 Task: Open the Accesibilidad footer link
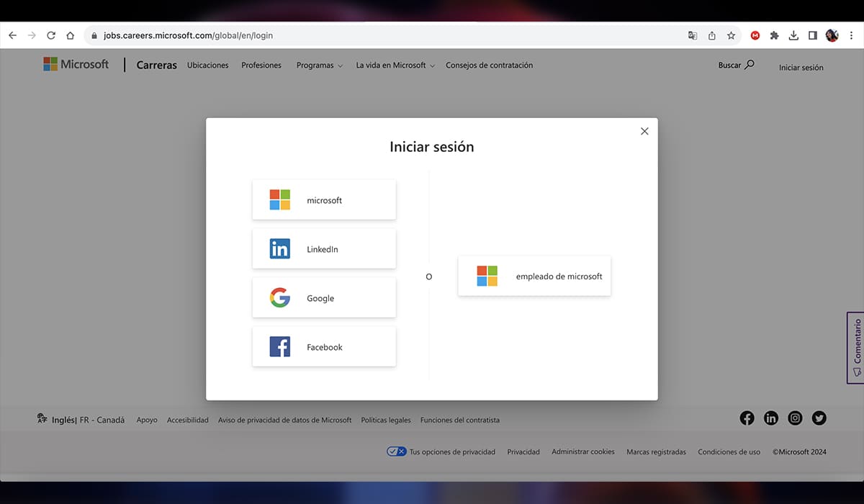tap(188, 420)
